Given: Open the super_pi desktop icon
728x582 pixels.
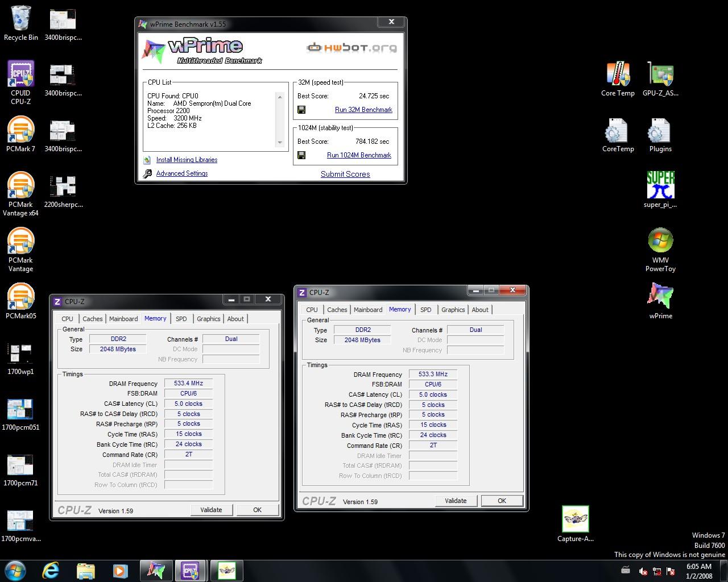Looking at the screenshot, I should 660,190.
